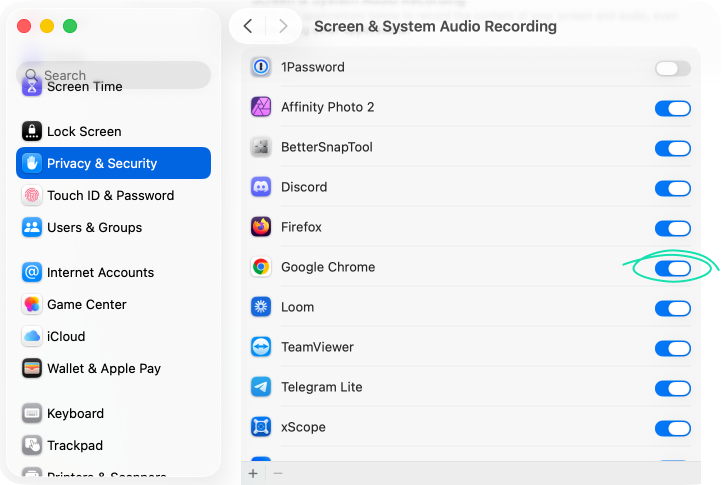Open Touch ID & Password settings

pos(113,195)
